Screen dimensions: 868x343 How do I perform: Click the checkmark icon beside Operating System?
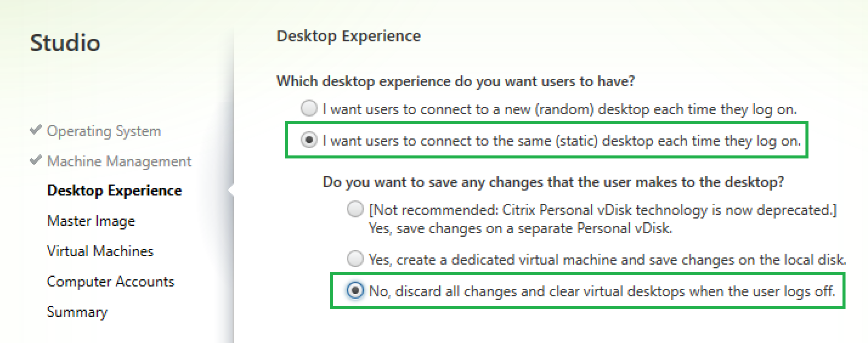click(x=36, y=131)
